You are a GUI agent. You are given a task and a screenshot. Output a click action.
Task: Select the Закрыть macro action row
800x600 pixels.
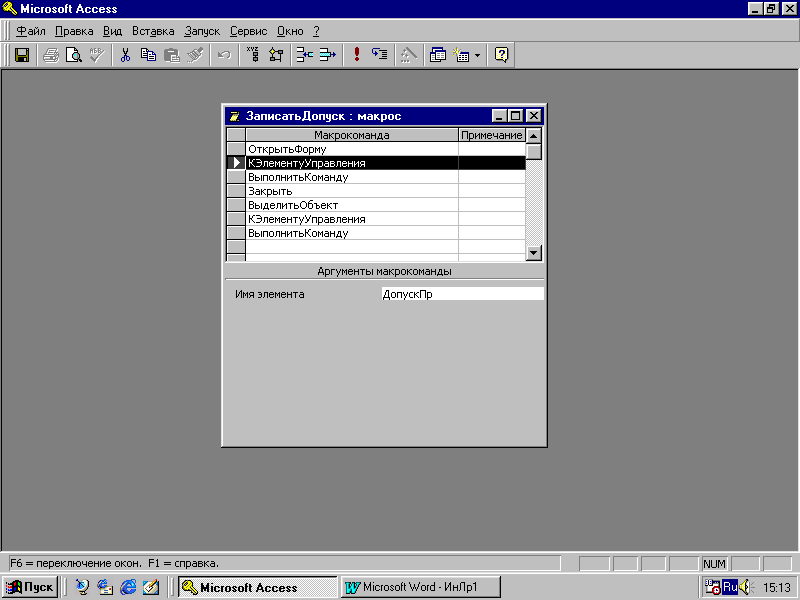[x=352, y=191]
